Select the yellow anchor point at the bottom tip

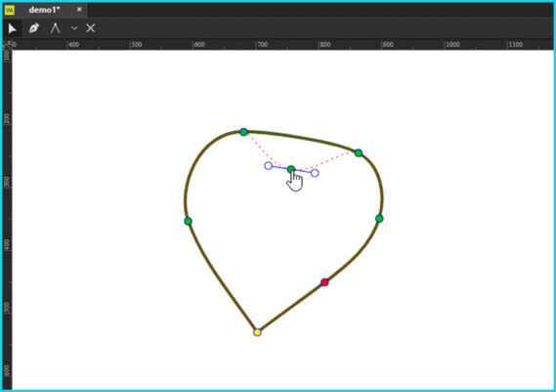pos(257,332)
